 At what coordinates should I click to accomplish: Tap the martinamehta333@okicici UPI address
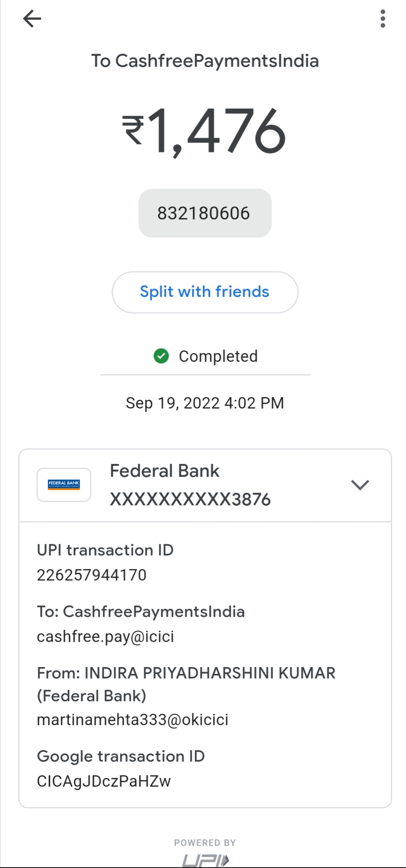(x=133, y=719)
